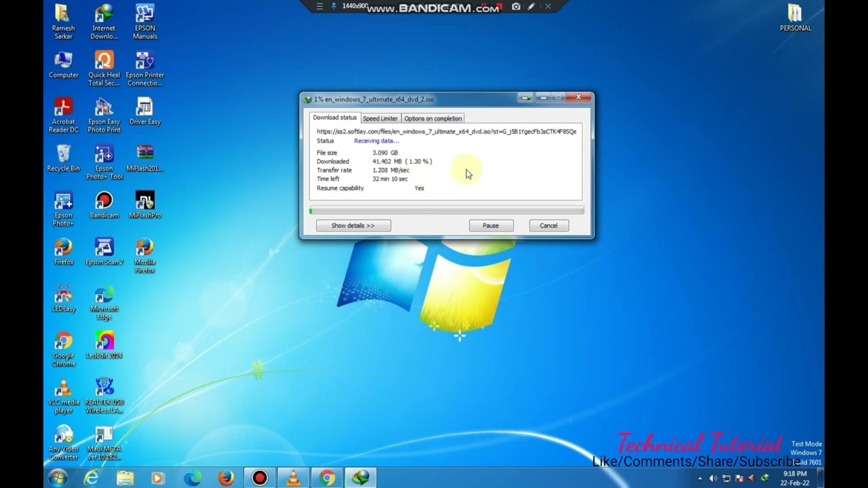Select Acrobat Reader DC icon
868x488 pixels.
pos(64,115)
